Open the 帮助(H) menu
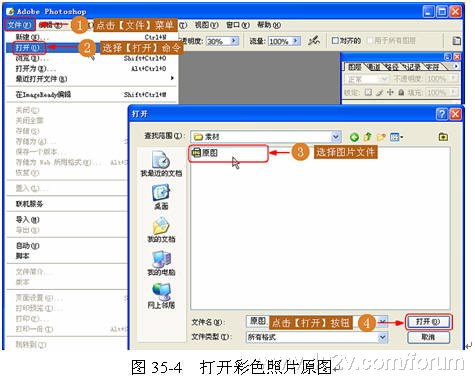 (x=269, y=25)
